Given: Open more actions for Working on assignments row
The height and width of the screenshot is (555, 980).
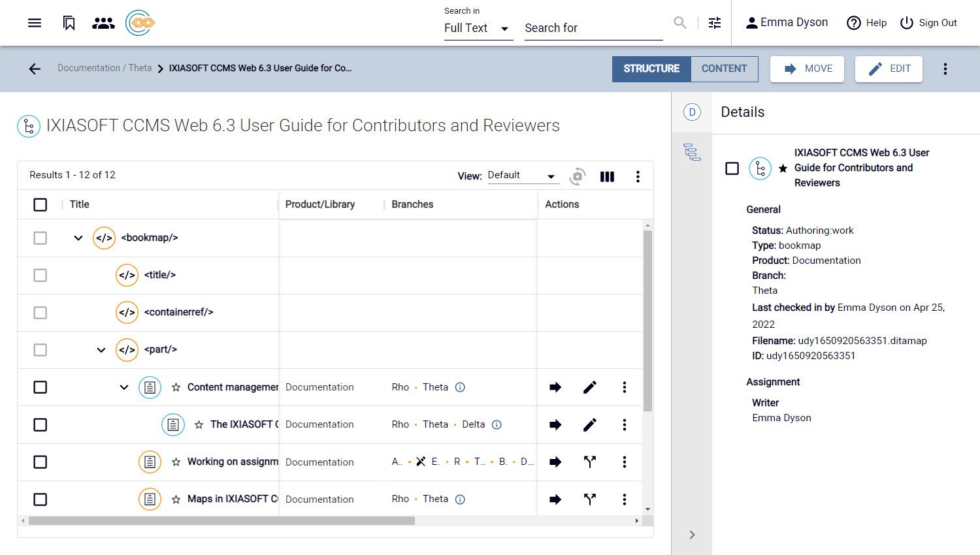Looking at the screenshot, I should point(624,462).
